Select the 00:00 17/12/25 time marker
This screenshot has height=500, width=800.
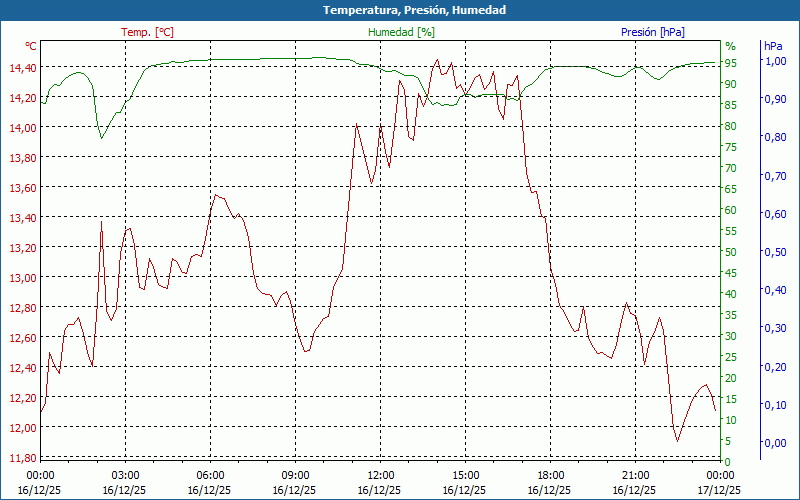721,482
